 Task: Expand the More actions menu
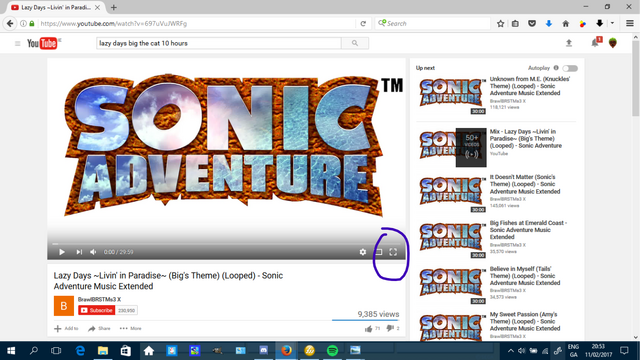tap(131, 328)
